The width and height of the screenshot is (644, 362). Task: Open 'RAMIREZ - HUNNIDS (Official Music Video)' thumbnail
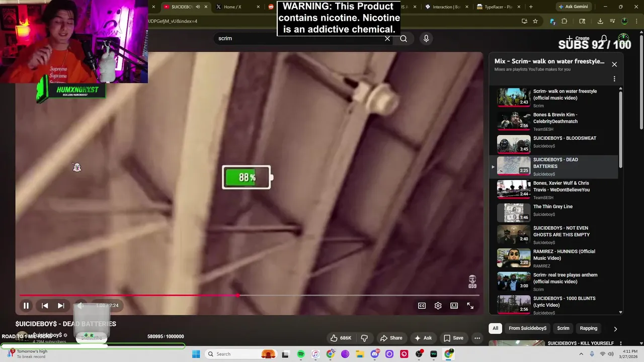(x=514, y=258)
